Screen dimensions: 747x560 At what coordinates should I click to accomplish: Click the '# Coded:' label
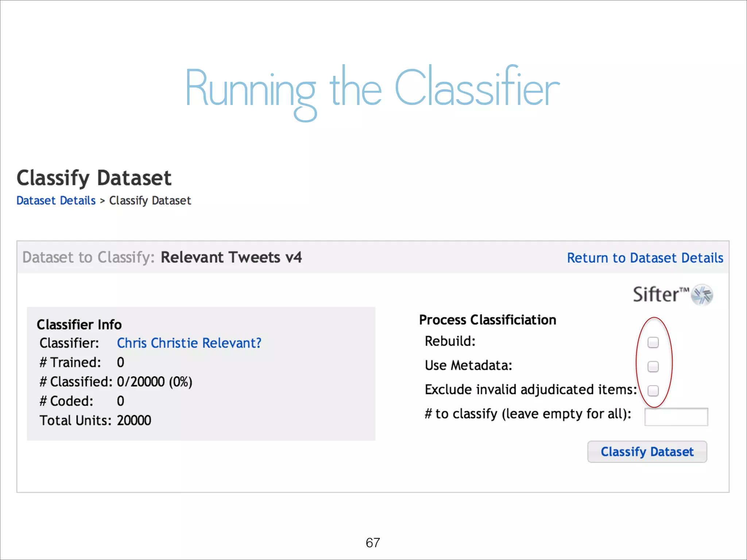(66, 401)
